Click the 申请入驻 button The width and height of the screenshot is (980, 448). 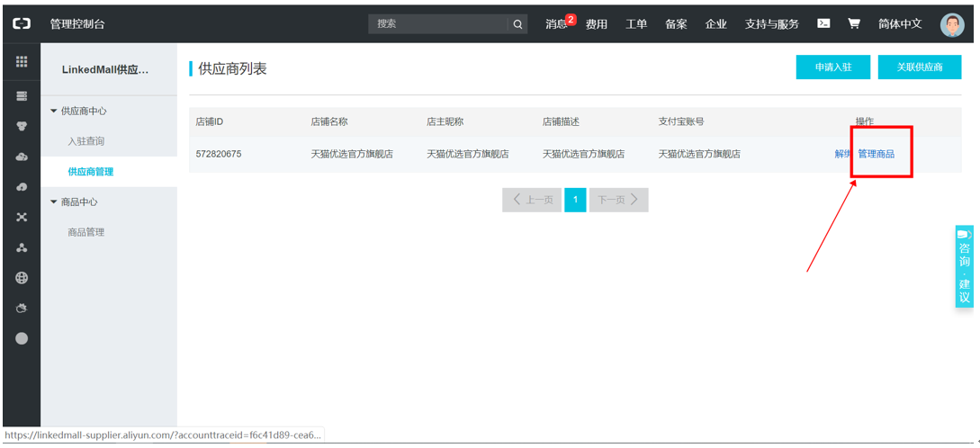coord(833,67)
